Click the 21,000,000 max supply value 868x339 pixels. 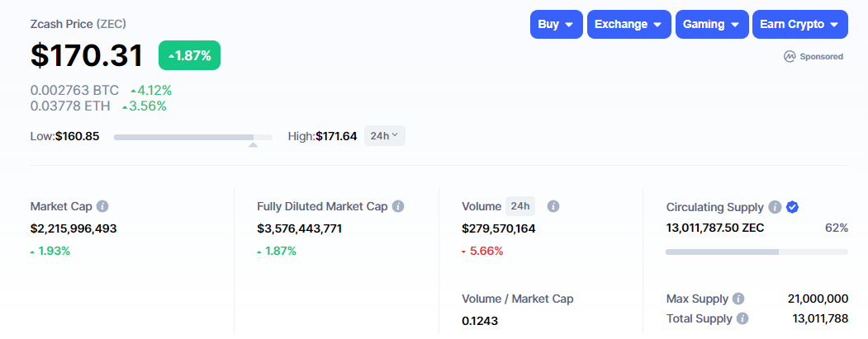pyautogui.click(x=818, y=299)
